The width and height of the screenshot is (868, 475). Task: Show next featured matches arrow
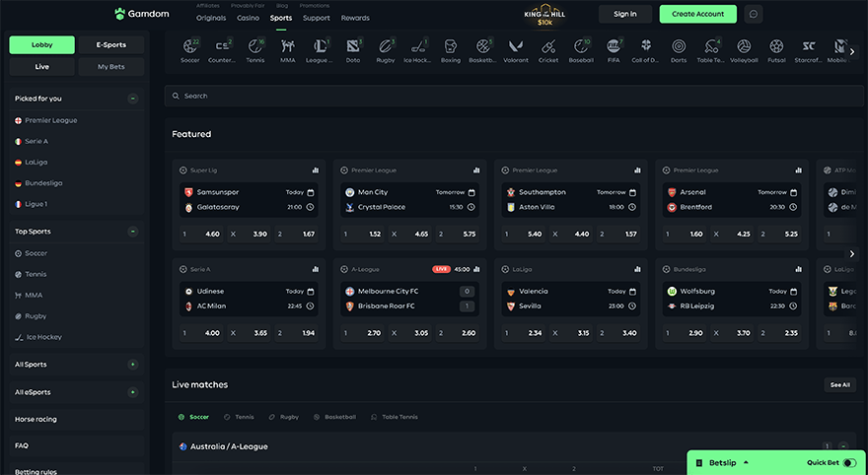click(x=852, y=254)
